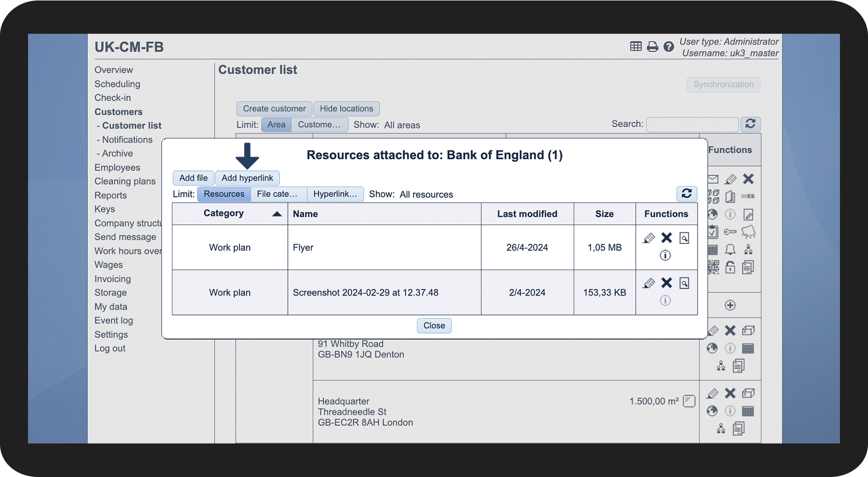Delete the Headquarter Threadneedle St location
The width and height of the screenshot is (868, 477).
tap(730, 393)
